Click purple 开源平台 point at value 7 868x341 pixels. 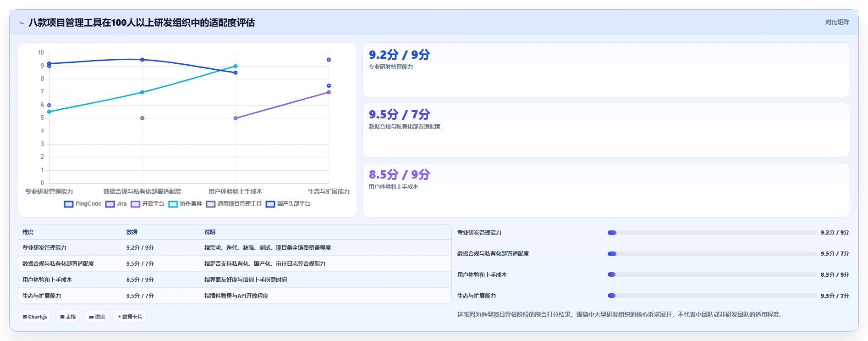coord(329,92)
